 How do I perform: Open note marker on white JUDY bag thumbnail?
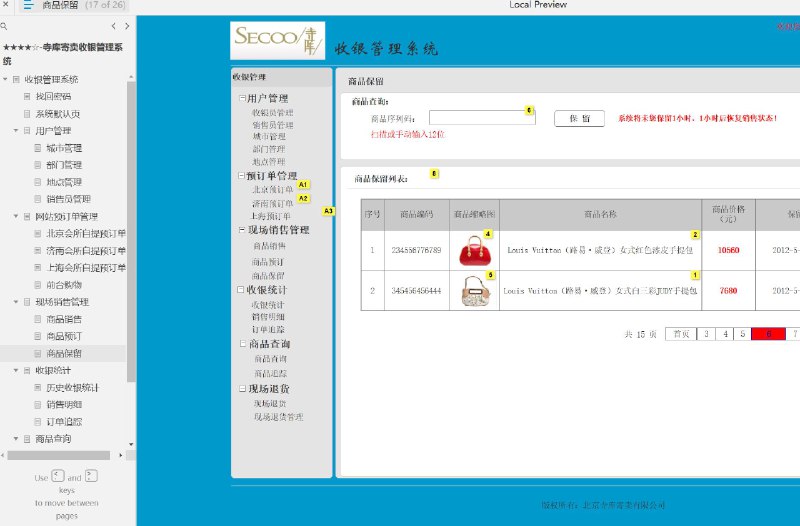(490, 275)
